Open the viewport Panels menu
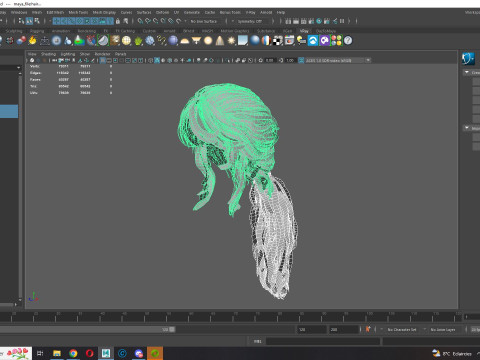 121,54
